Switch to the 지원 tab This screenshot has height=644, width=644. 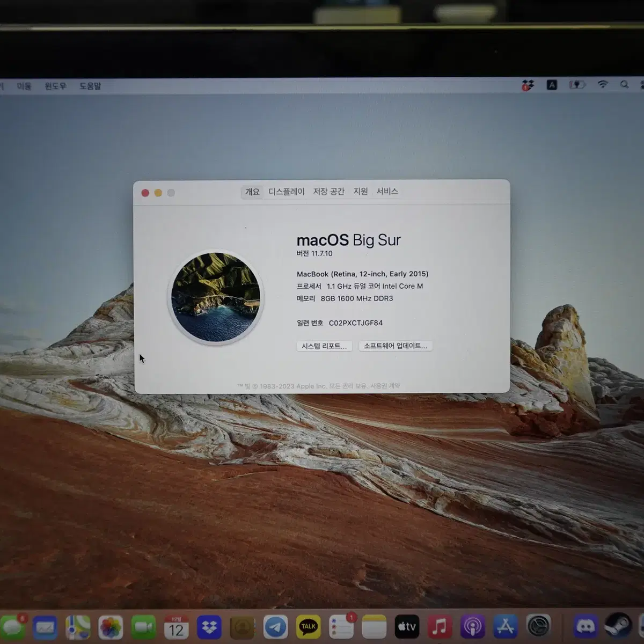361,192
